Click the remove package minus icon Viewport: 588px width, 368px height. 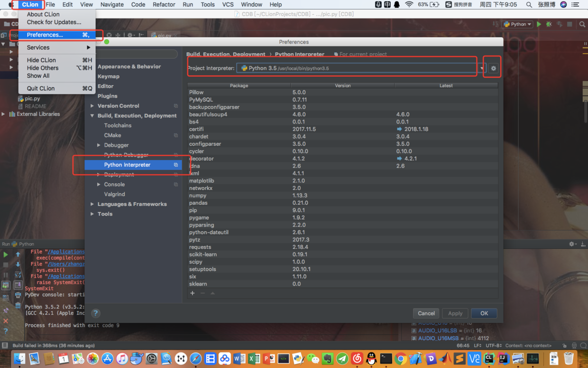(x=202, y=293)
